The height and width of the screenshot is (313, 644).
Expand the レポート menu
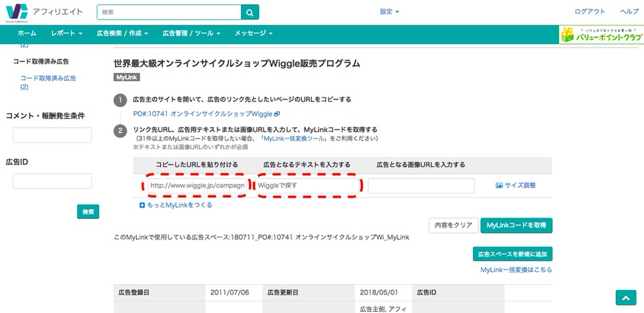tap(67, 33)
